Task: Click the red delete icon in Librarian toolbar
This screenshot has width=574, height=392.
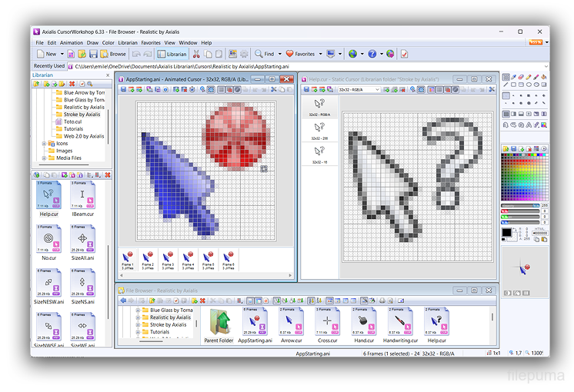Action: [72, 84]
